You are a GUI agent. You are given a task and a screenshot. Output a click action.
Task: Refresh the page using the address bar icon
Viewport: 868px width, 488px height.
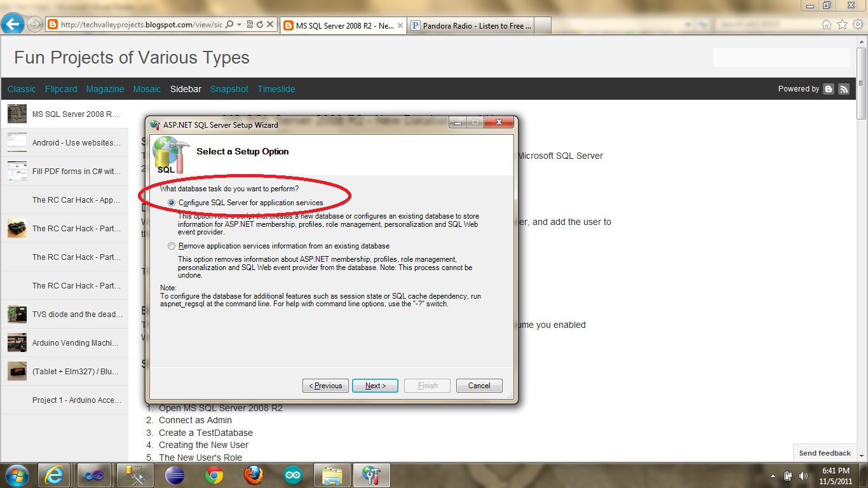point(260,25)
